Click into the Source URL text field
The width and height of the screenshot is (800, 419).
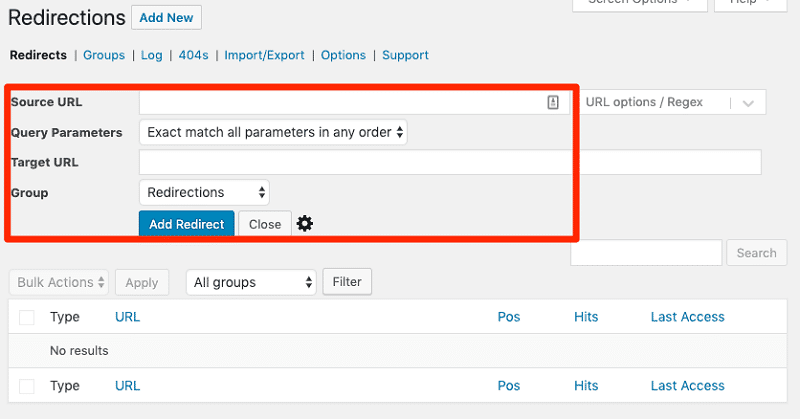340,102
